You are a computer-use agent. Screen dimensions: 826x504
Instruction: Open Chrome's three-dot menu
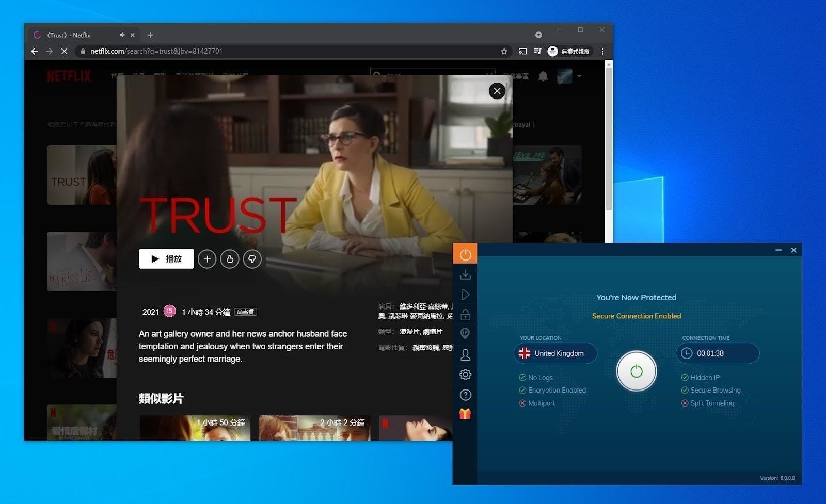pos(602,51)
